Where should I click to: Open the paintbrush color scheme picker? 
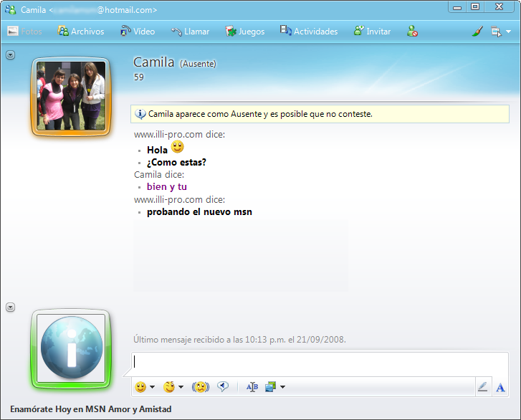(478, 32)
